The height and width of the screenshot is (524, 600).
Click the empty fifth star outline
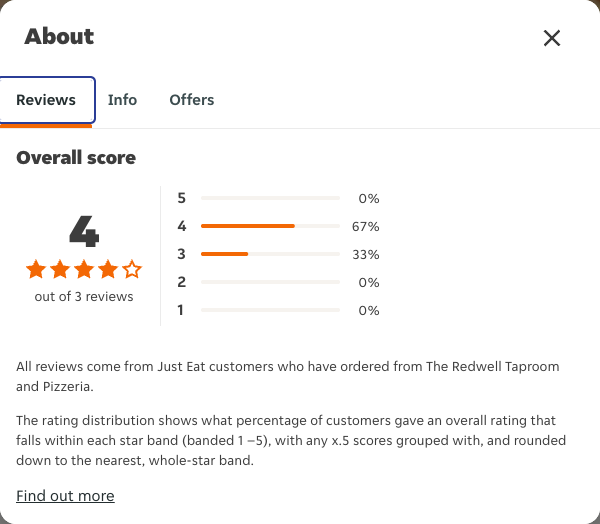pos(132,269)
